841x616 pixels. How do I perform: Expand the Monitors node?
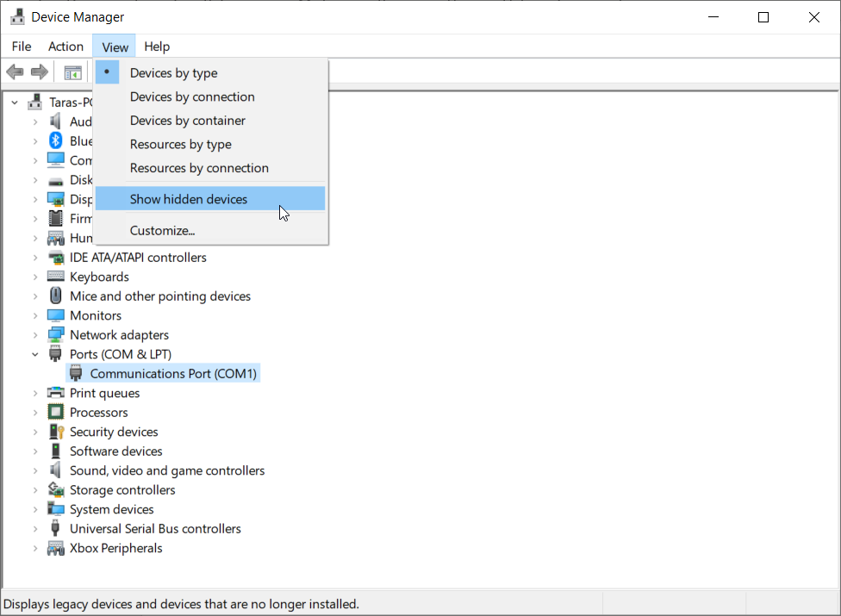click(x=35, y=315)
